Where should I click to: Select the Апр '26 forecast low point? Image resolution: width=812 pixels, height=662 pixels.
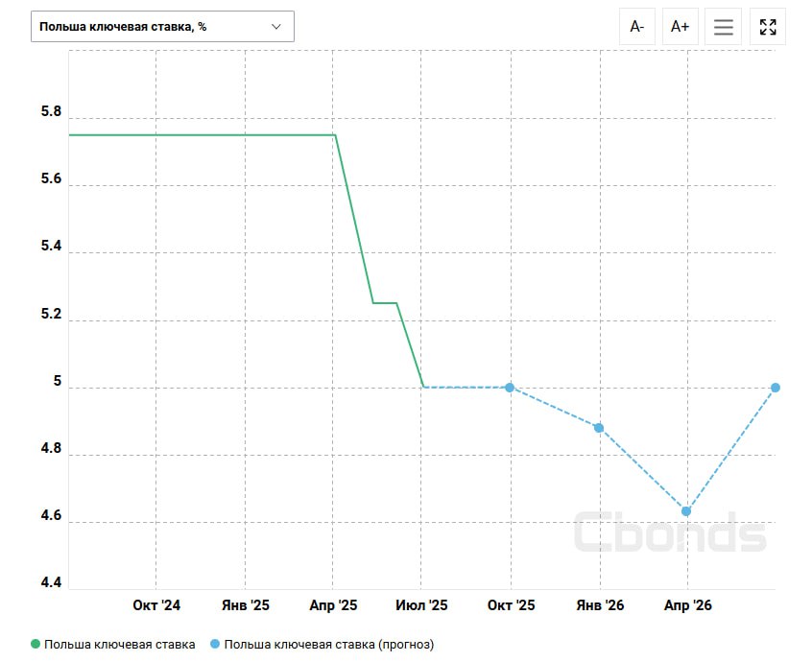pyautogui.click(x=686, y=511)
